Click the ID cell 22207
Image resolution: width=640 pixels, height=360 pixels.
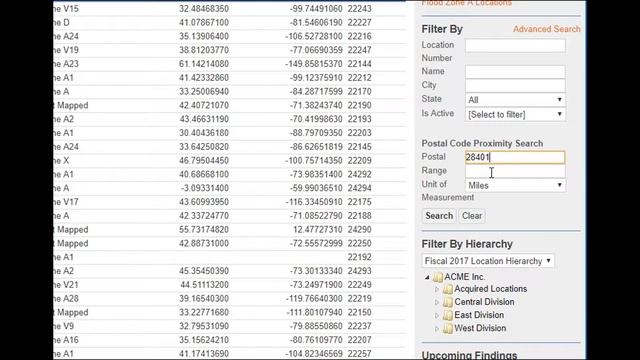[360, 340]
